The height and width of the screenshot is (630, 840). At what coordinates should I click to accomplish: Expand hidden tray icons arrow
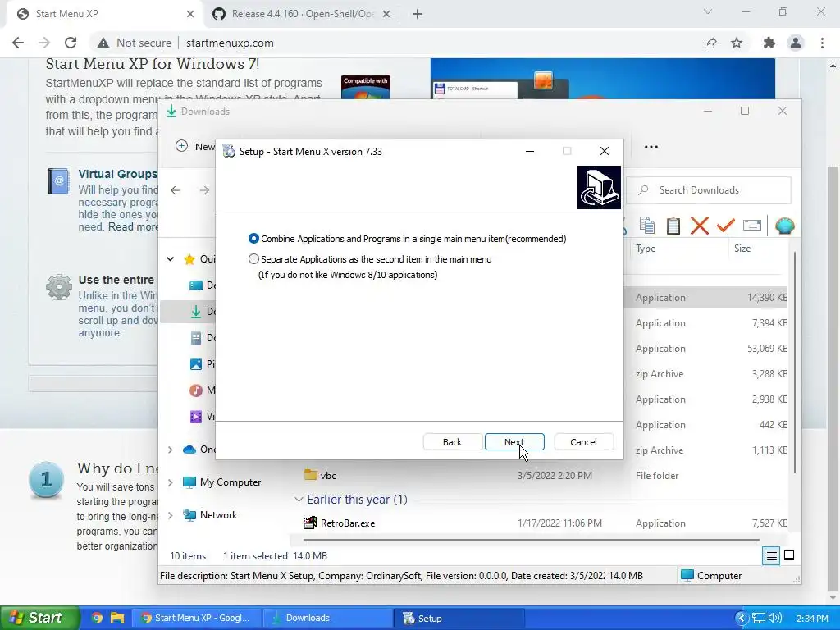742,618
